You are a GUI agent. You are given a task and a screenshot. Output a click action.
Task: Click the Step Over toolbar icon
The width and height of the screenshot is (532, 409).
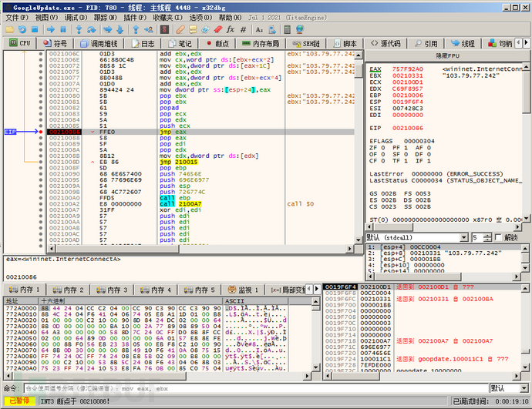coord(92,28)
